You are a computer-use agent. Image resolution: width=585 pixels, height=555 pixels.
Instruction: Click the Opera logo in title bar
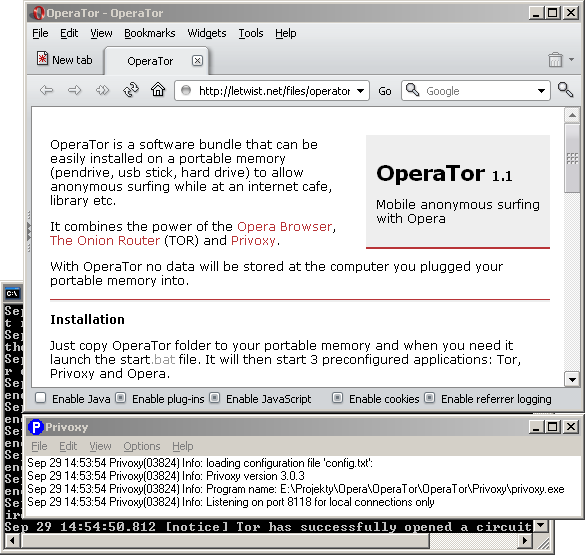click(38, 13)
